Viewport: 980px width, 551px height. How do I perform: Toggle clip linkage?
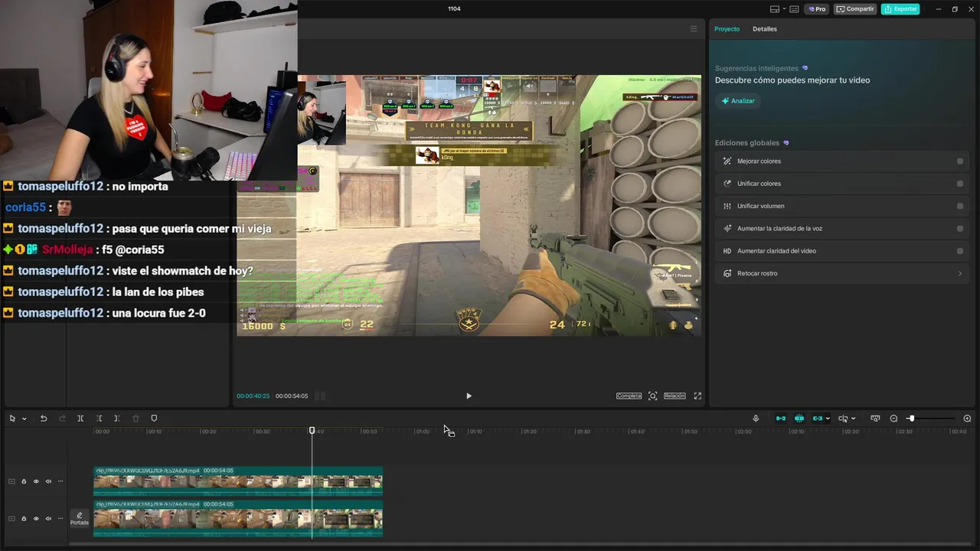817,419
